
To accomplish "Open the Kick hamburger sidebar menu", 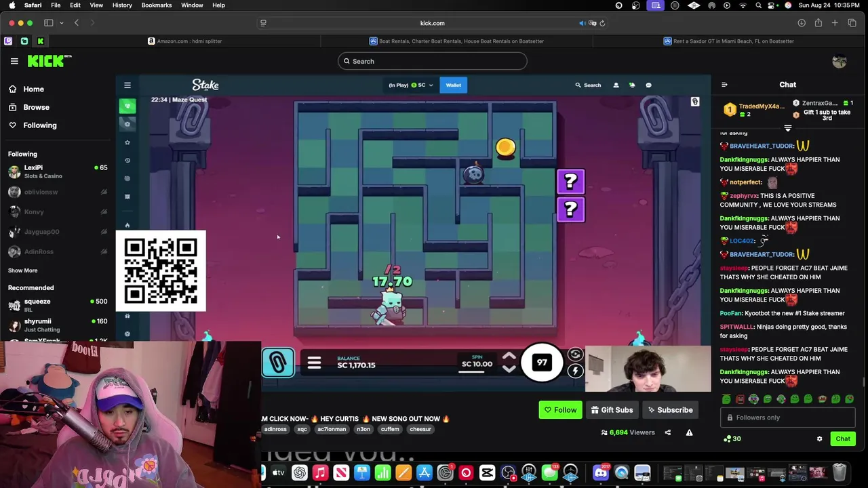I will point(14,61).
